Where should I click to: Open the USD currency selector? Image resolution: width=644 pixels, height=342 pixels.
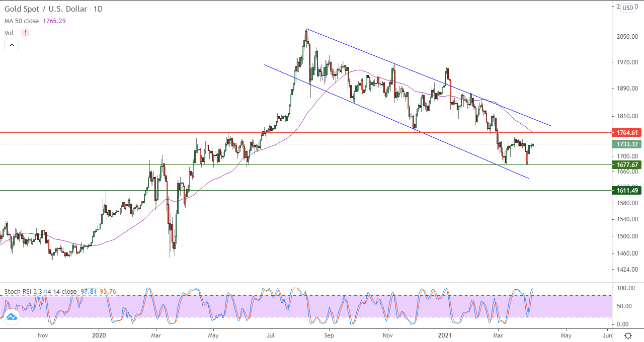click(x=628, y=8)
